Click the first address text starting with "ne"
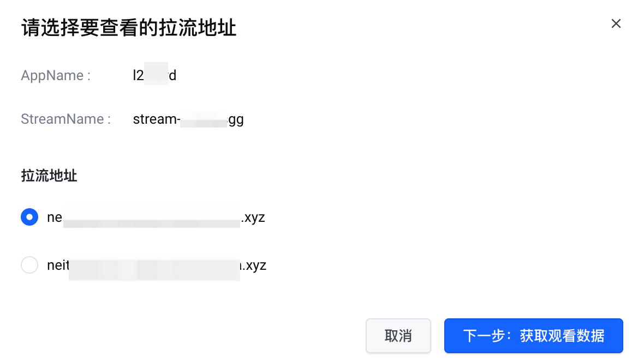644x363 pixels. point(55,217)
